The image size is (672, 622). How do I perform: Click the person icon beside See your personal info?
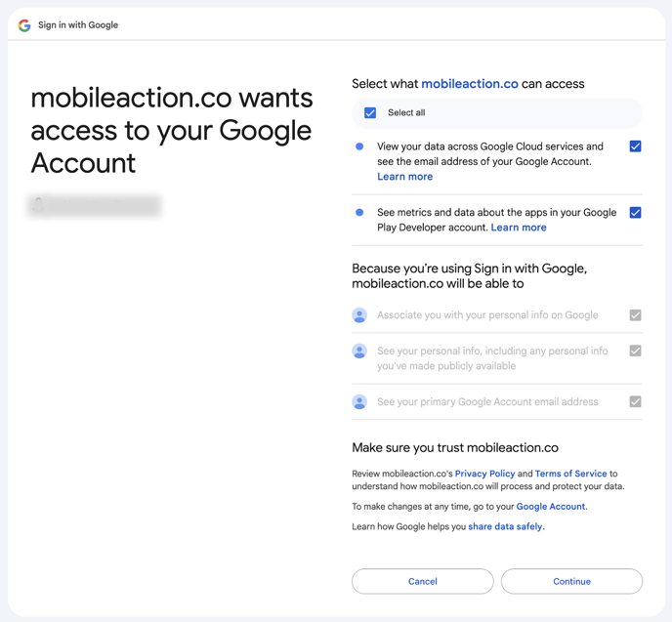(359, 351)
